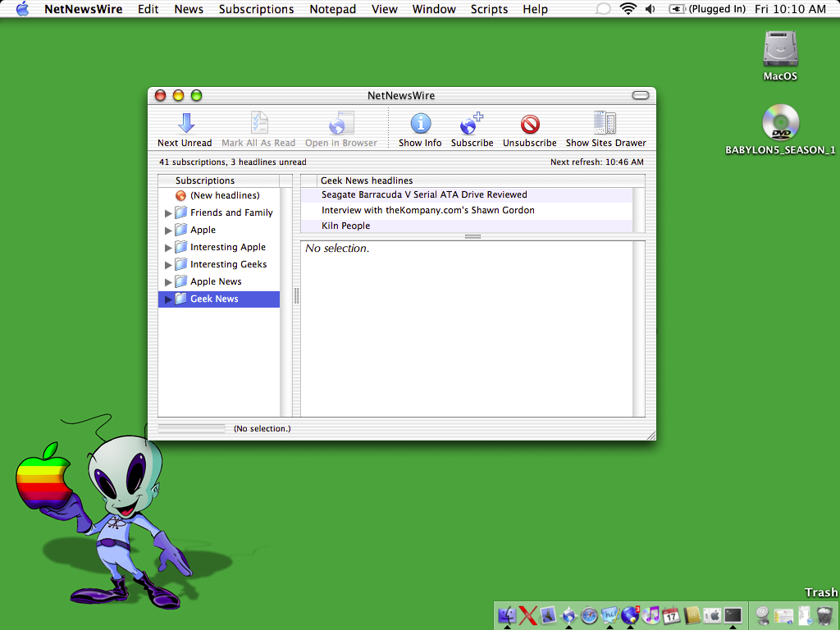840x630 pixels.
Task: Open the Subscriptions menu
Action: click(x=256, y=9)
